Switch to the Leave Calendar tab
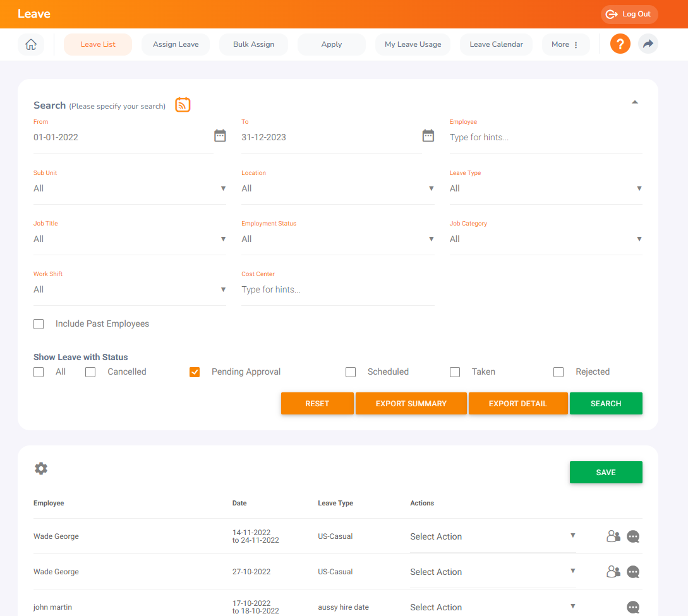This screenshot has width=688, height=616. click(496, 44)
